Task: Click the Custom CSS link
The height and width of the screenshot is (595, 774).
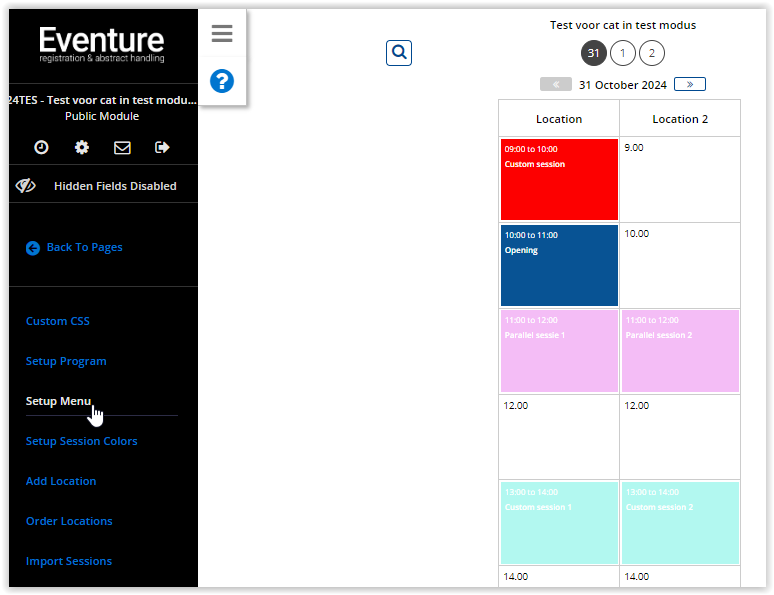Action: [x=58, y=321]
